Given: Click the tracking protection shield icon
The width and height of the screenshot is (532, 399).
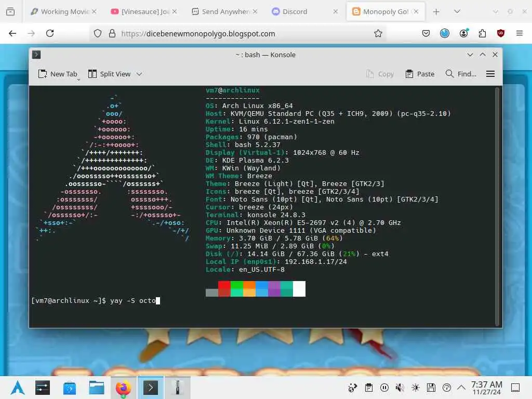Looking at the screenshot, I should tap(98, 33).
